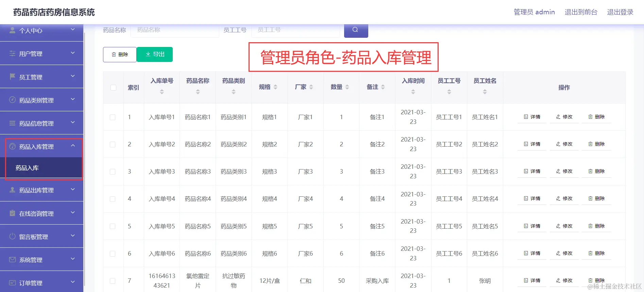Expand the 药品类别管理 chevron
This screenshot has height=292, width=644.
coord(73,99)
